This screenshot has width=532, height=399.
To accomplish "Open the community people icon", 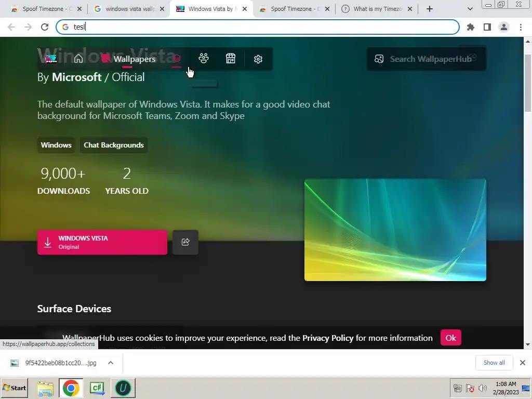I will 204,59.
